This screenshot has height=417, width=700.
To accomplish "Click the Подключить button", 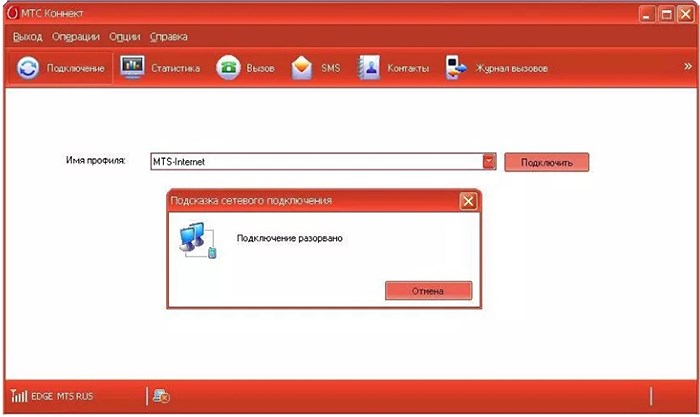I will point(546,163).
